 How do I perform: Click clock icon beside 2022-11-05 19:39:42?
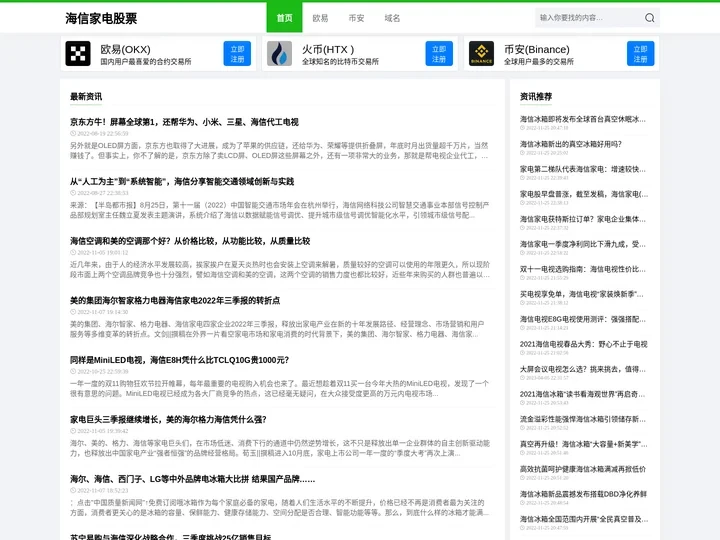[73, 431]
